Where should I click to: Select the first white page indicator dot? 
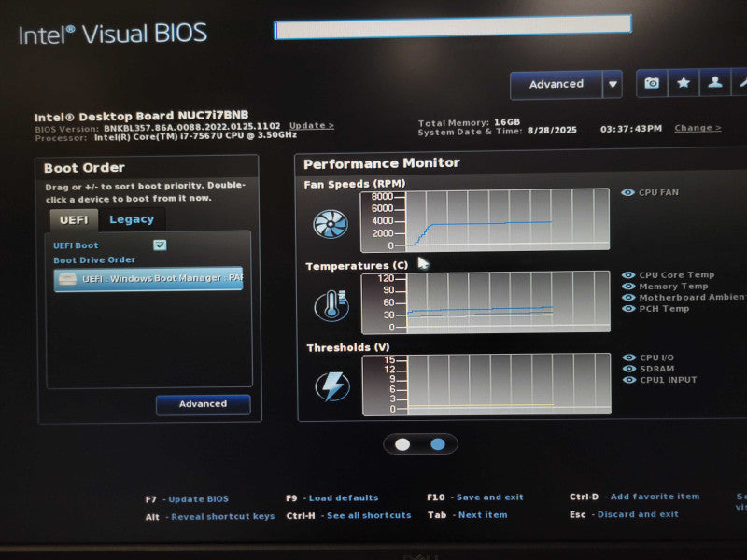pos(402,444)
